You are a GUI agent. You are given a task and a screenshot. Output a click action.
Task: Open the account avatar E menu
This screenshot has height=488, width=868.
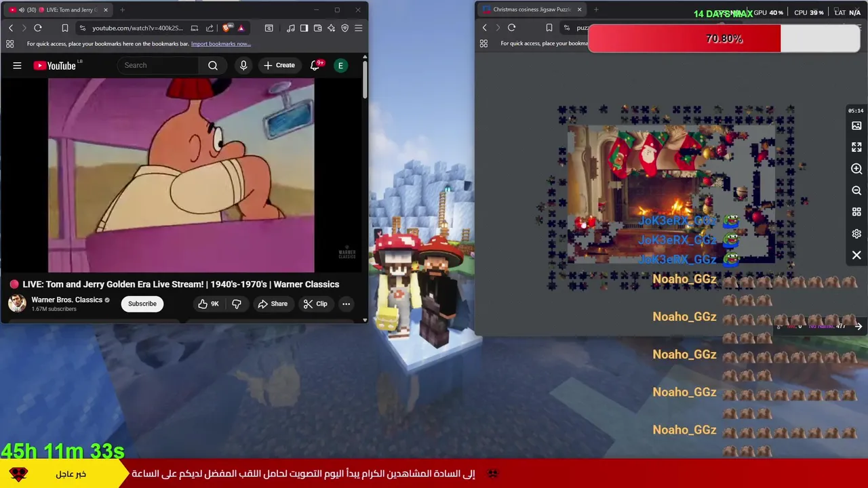point(341,65)
